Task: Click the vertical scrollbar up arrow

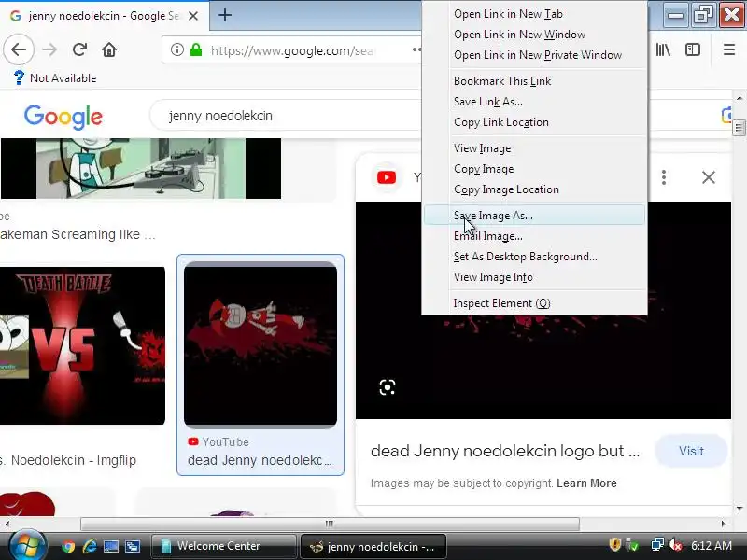Action: pos(740,98)
